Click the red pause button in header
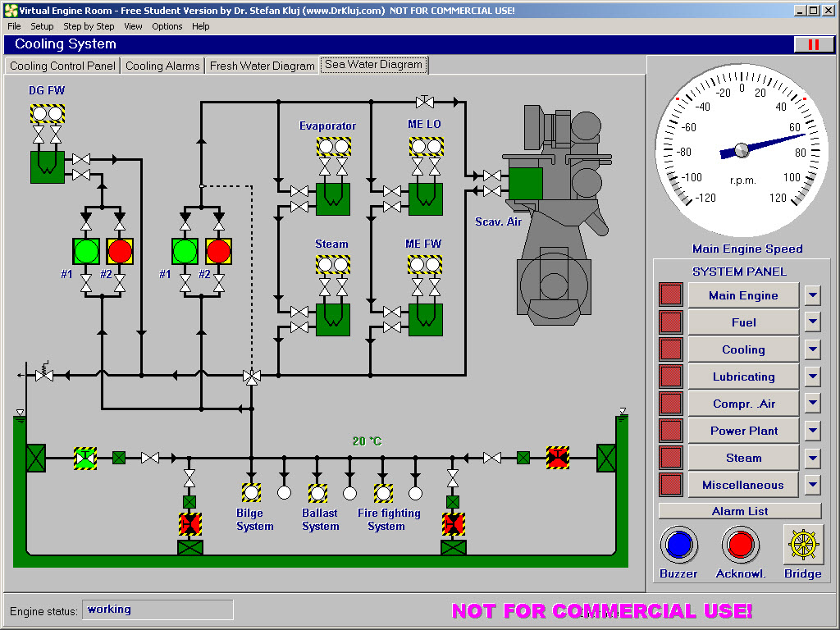This screenshot has height=630, width=840. [813, 44]
